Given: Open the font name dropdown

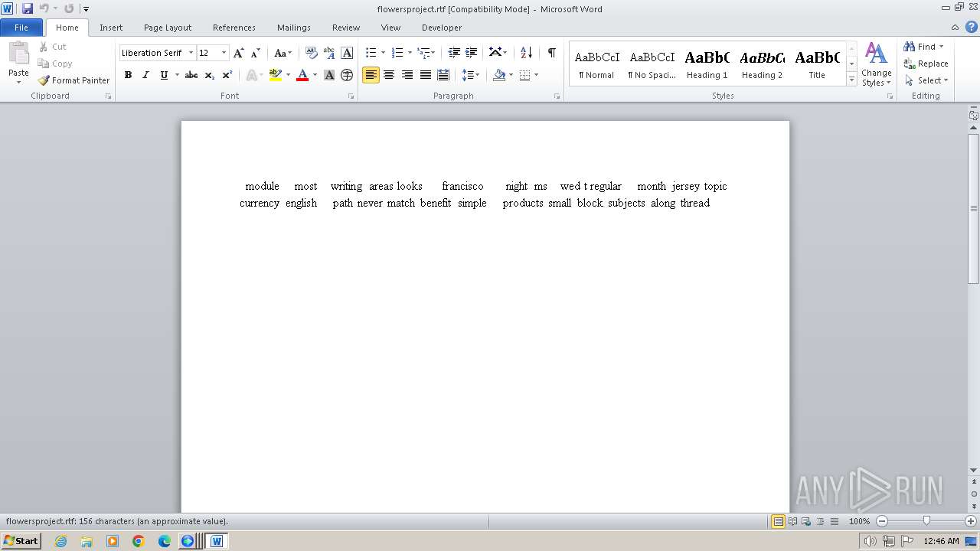Looking at the screenshot, I should pos(191,53).
